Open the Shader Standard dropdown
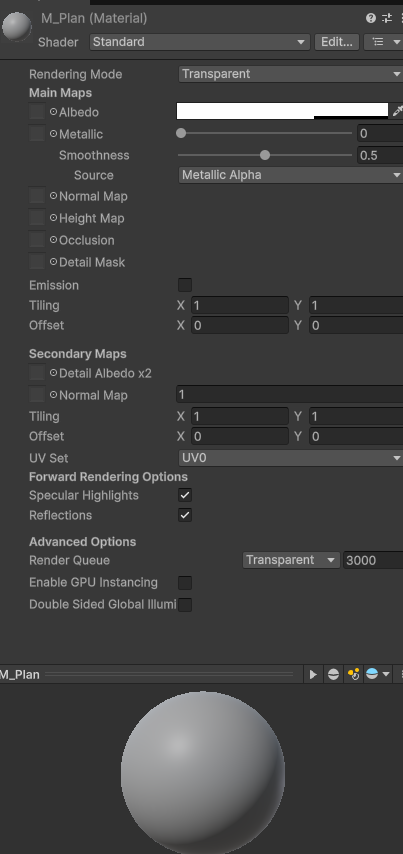This screenshot has width=403, height=854. 200,42
